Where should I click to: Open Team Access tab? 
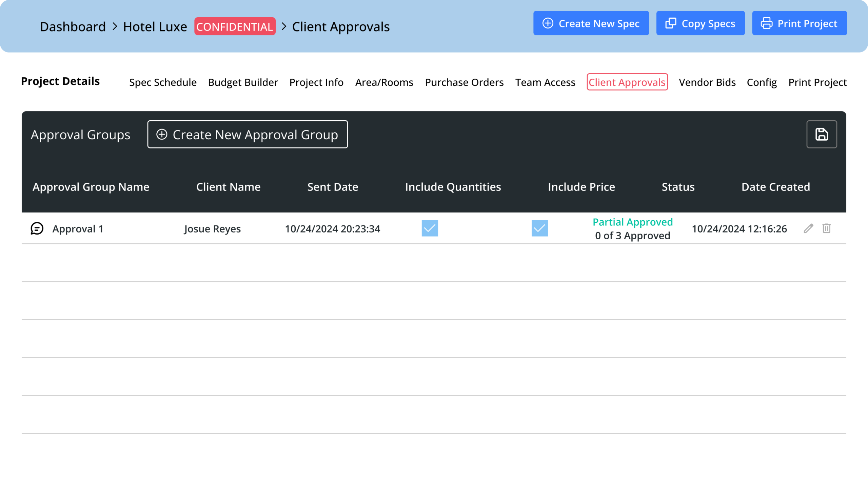point(545,82)
